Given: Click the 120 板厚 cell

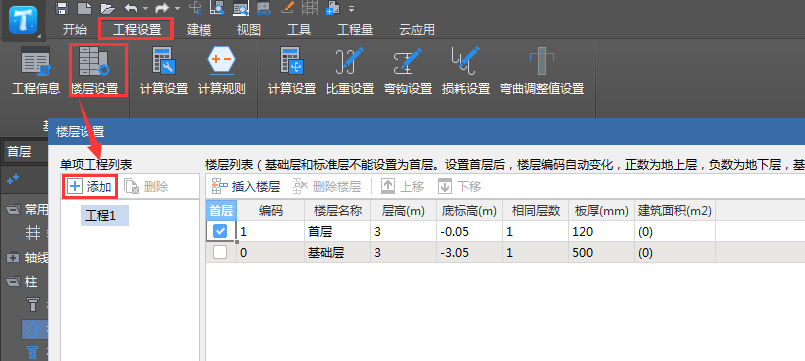Looking at the screenshot, I should [x=601, y=232].
